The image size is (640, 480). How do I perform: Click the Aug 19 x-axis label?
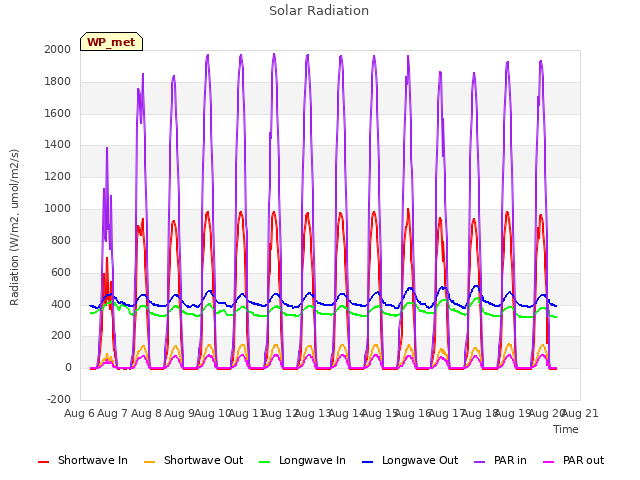click(x=513, y=413)
